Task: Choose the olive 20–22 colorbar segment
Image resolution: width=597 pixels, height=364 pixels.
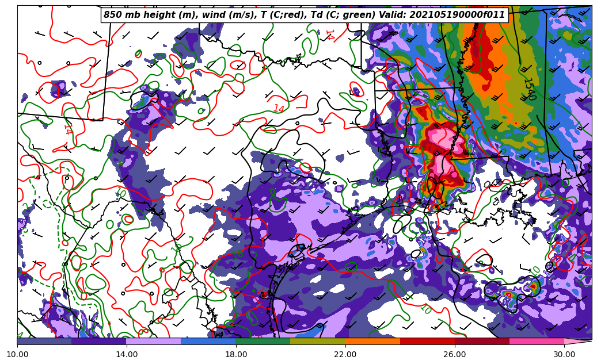Action: pyautogui.click(x=318, y=341)
